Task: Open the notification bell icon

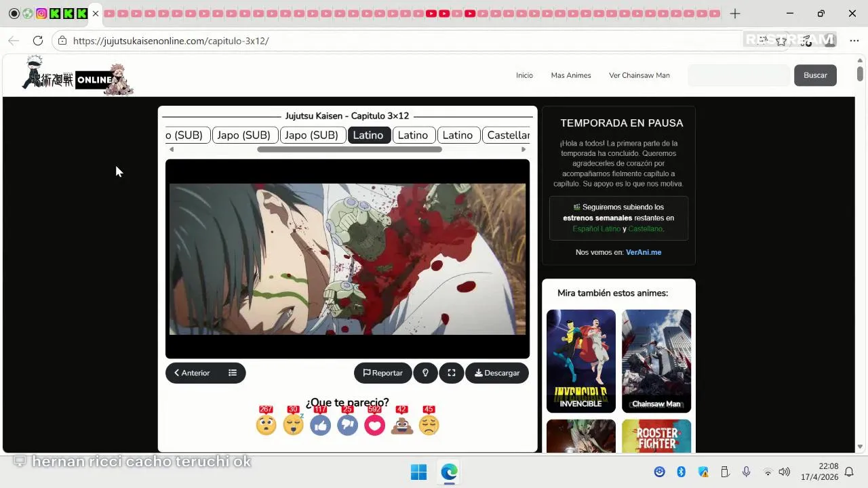Action: point(848,472)
